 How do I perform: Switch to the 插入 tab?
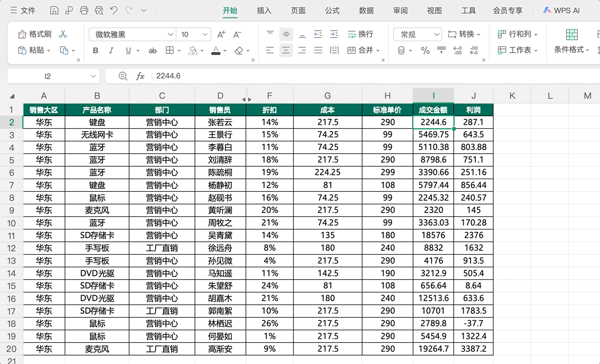coord(264,10)
